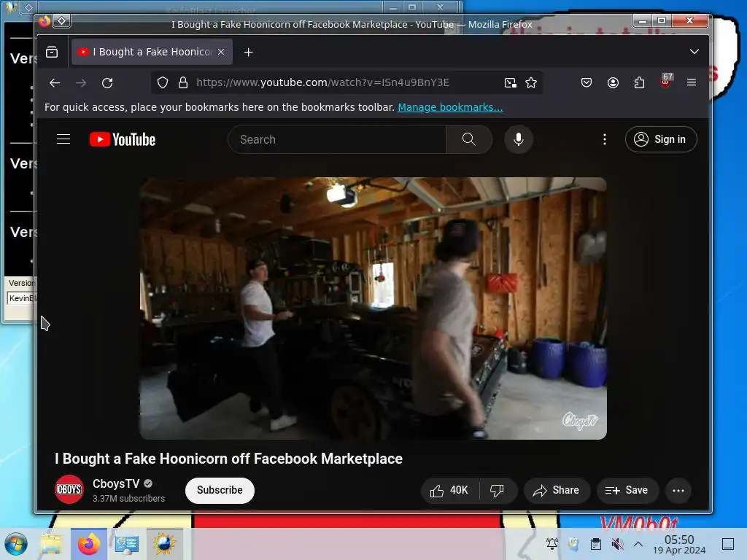Click the YouTube Search box
Screen dimensions: 747x560
(337, 139)
